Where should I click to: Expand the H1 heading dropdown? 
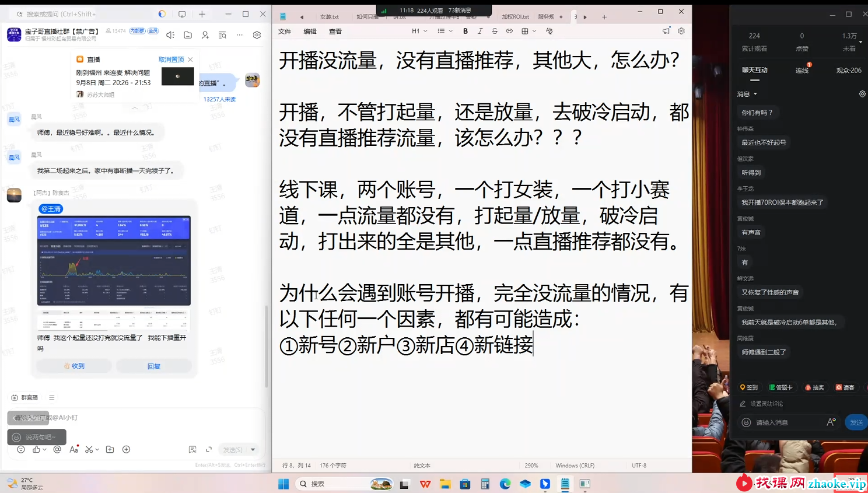click(x=419, y=31)
